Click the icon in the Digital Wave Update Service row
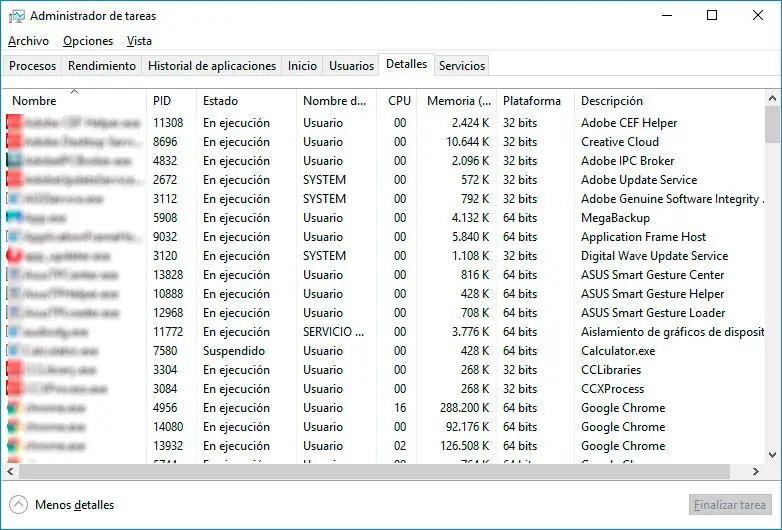This screenshot has width=782, height=530. [14, 256]
